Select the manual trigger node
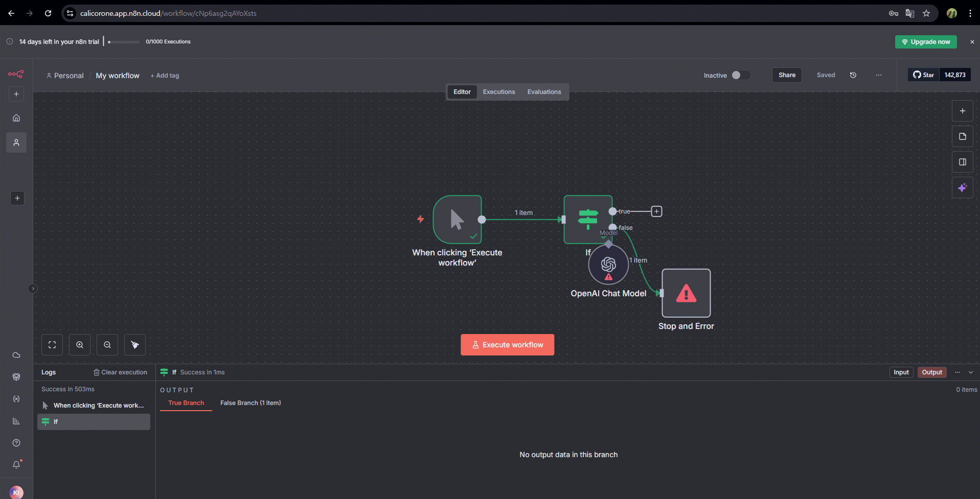Screen dimensions: 980x499 coord(458,220)
